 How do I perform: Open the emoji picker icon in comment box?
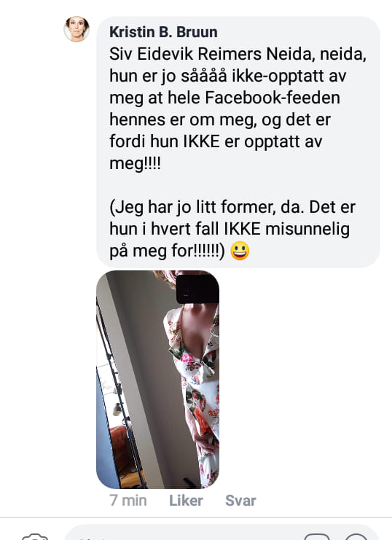(356, 536)
